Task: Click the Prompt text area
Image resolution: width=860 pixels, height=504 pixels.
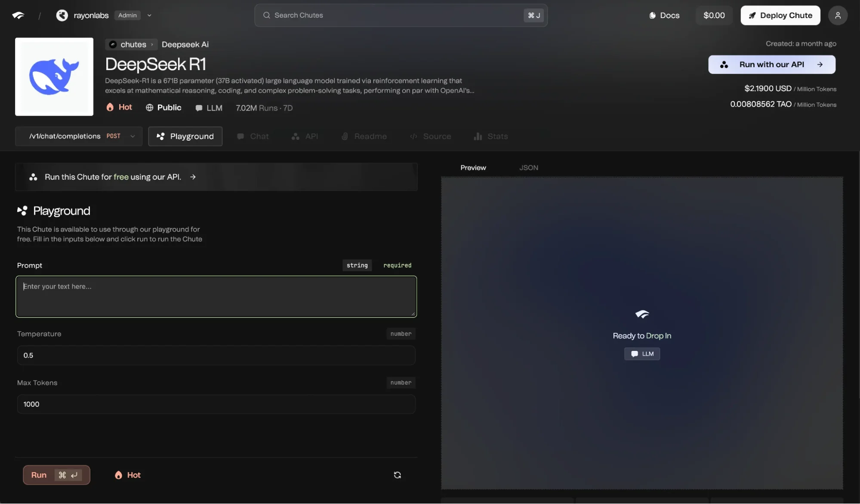Action: tap(216, 297)
